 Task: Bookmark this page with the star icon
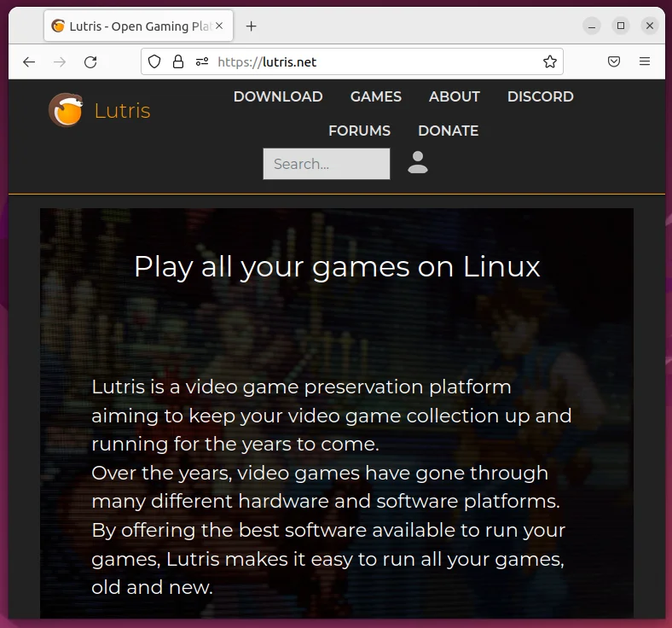click(550, 61)
